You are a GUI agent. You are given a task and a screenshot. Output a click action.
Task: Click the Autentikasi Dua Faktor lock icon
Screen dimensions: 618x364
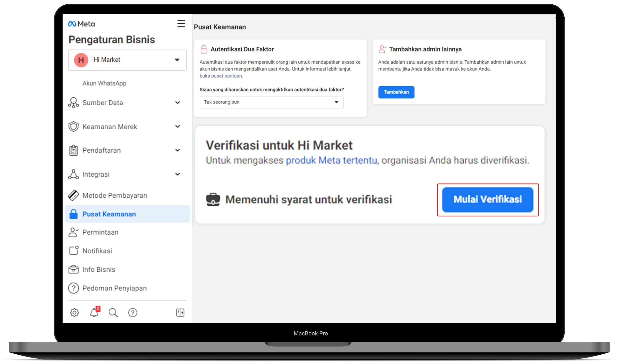204,49
